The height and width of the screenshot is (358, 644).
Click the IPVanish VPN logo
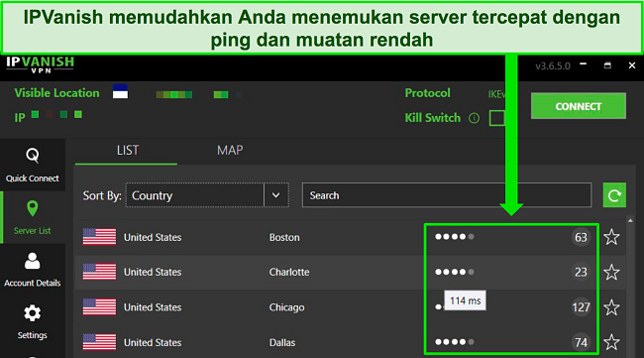[40, 64]
